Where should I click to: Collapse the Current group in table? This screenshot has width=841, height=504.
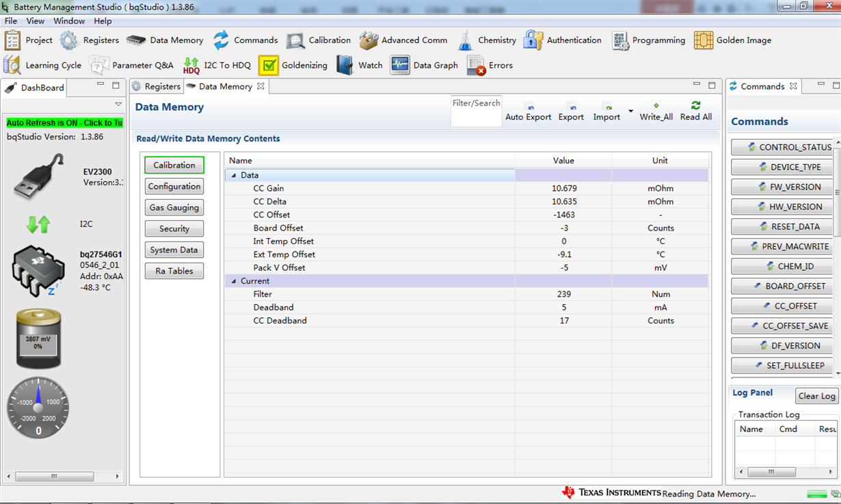point(234,281)
